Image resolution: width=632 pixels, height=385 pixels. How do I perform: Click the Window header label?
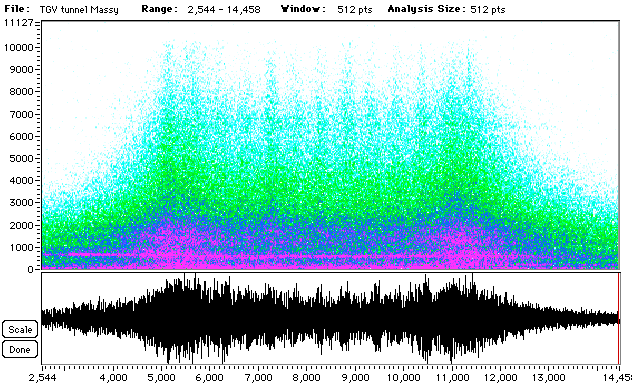(x=303, y=9)
